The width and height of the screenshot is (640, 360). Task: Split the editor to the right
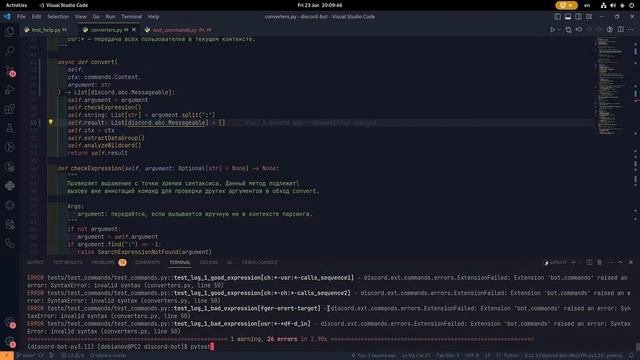(x=620, y=29)
